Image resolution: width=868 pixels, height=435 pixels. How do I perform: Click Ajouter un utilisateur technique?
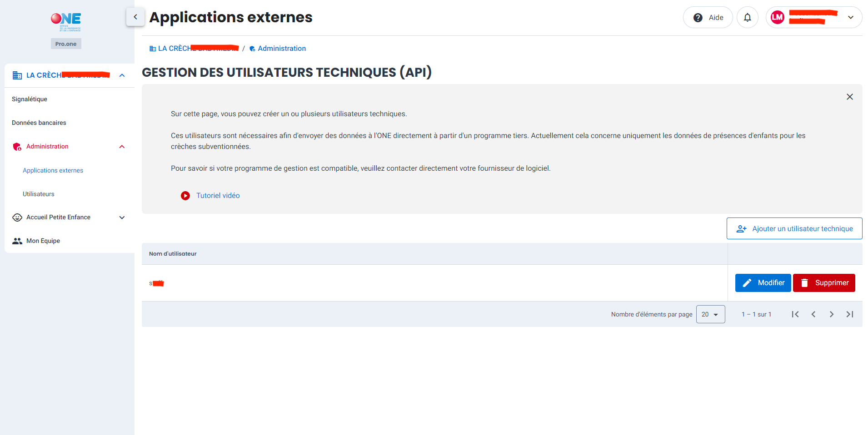pos(794,228)
